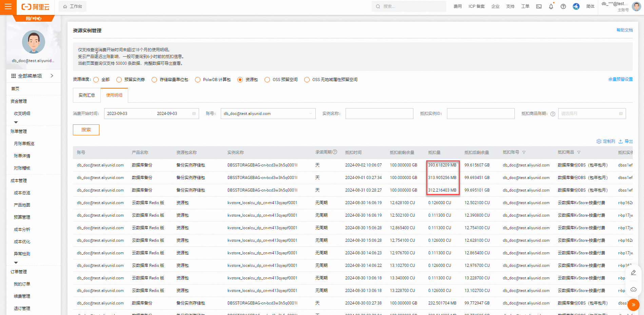Go to 工作台 in the top bar
The height and width of the screenshot is (315, 644).
(x=73, y=6)
